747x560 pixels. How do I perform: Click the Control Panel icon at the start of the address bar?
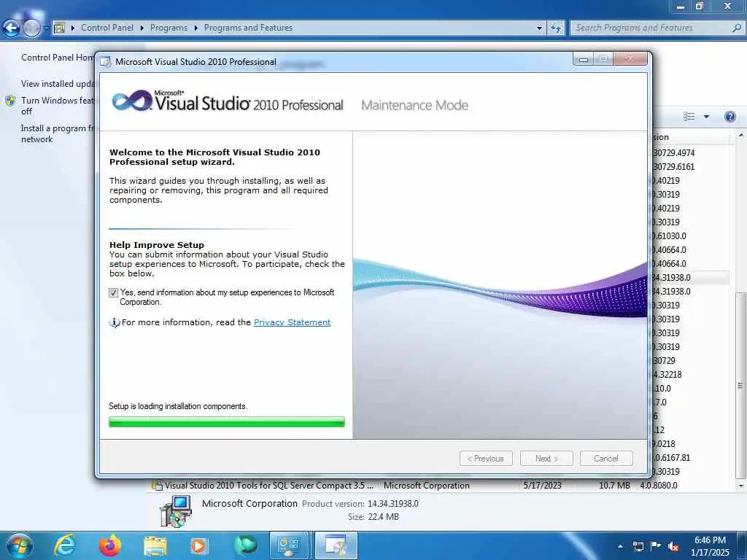(59, 28)
